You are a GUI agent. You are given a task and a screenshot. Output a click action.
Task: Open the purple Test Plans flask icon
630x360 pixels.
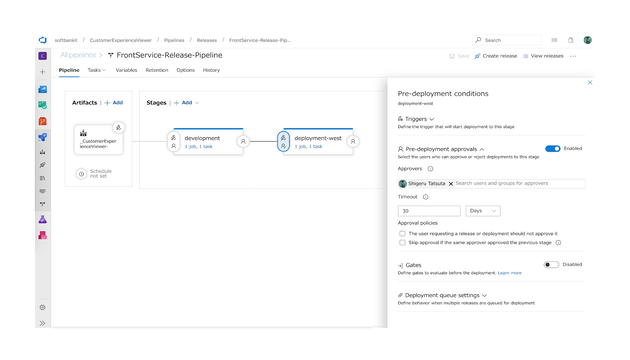pyautogui.click(x=43, y=219)
